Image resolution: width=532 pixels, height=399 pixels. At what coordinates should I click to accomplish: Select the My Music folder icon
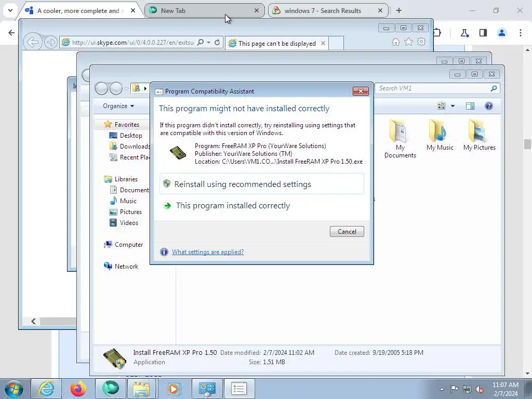click(x=440, y=135)
